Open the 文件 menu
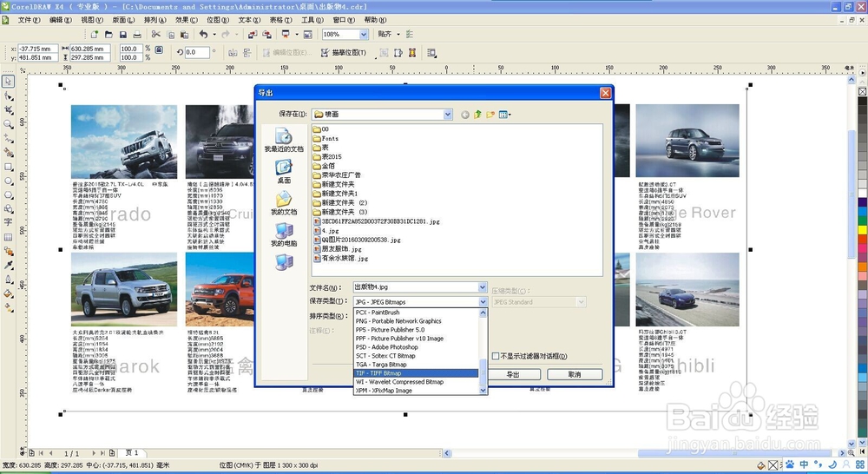 (x=29, y=20)
